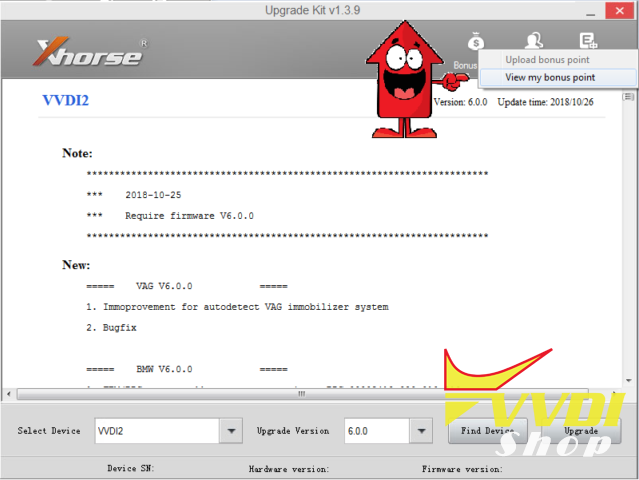Click 'VAG V6.0.0' section heading
This screenshot has height=480, width=639.
pyautogui.click(x=164, y=286)
